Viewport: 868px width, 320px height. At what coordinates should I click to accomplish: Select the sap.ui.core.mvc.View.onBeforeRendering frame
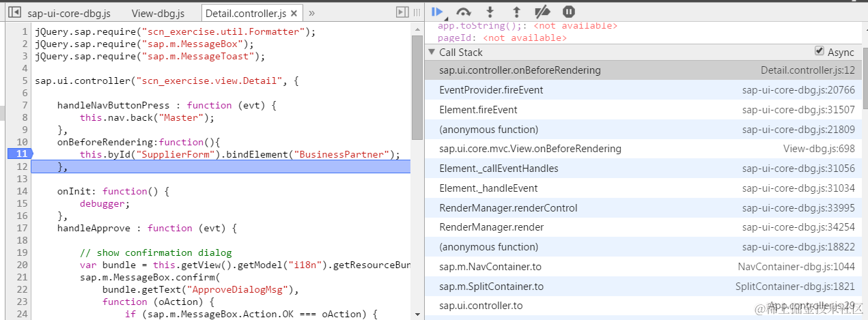click(643, 149)
